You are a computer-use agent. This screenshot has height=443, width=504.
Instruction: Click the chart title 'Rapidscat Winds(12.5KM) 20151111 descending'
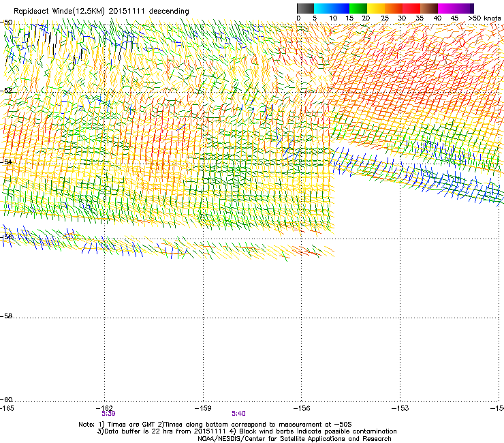coord(101,11)
